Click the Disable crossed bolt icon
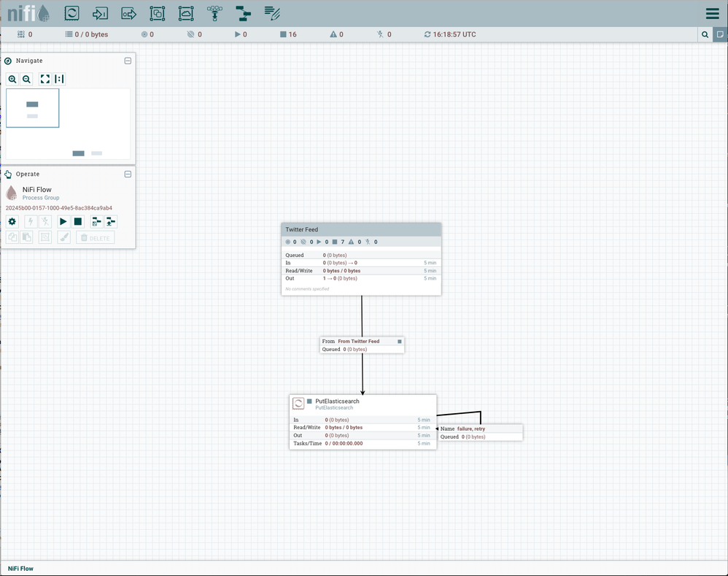Image resolution: width=728 pixels, height=576 pixels. (45, 222)
